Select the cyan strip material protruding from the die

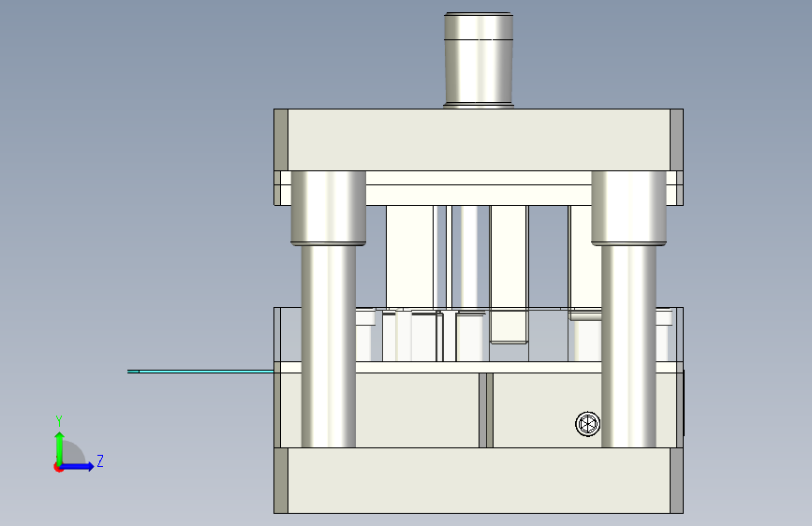point(201,372)
